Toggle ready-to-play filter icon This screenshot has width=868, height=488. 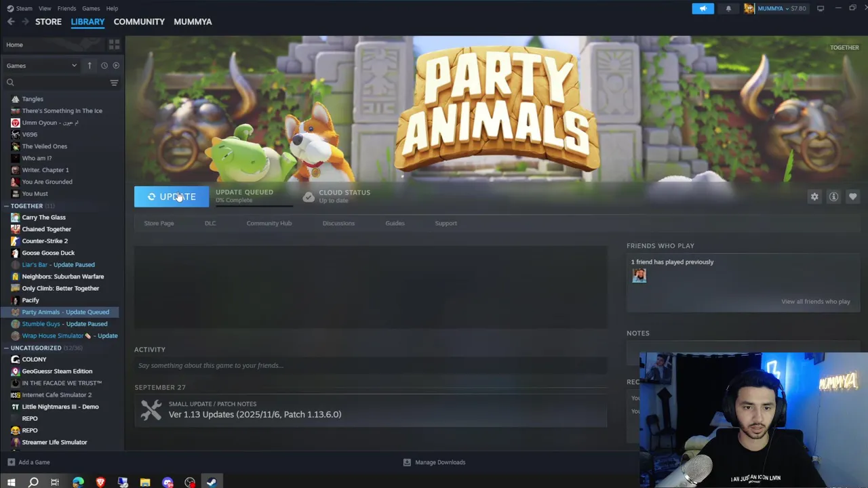pyautogui.click(x=116, y=66)
